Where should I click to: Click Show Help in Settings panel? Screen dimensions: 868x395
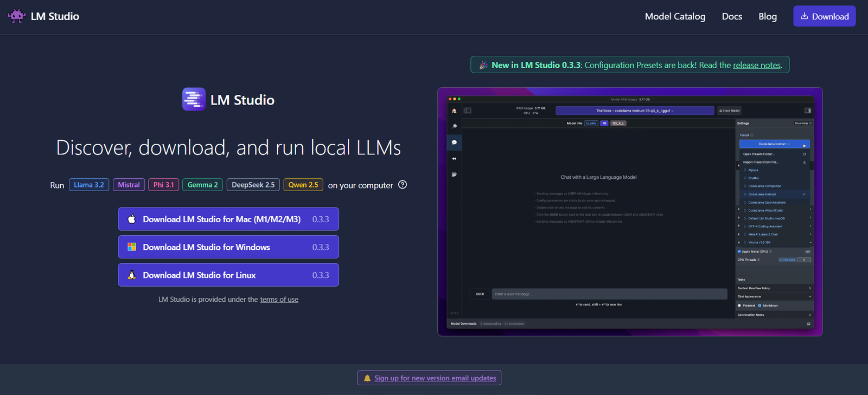point(803,123)
